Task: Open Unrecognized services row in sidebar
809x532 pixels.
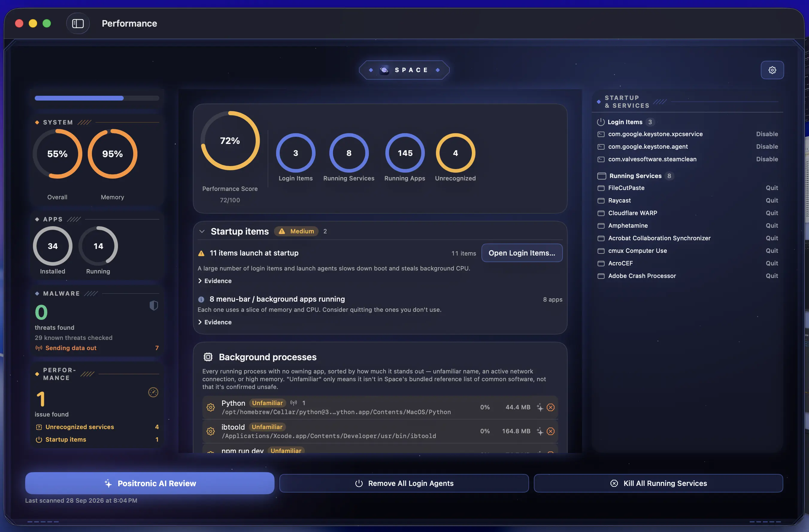Action: tap(97, 427)
